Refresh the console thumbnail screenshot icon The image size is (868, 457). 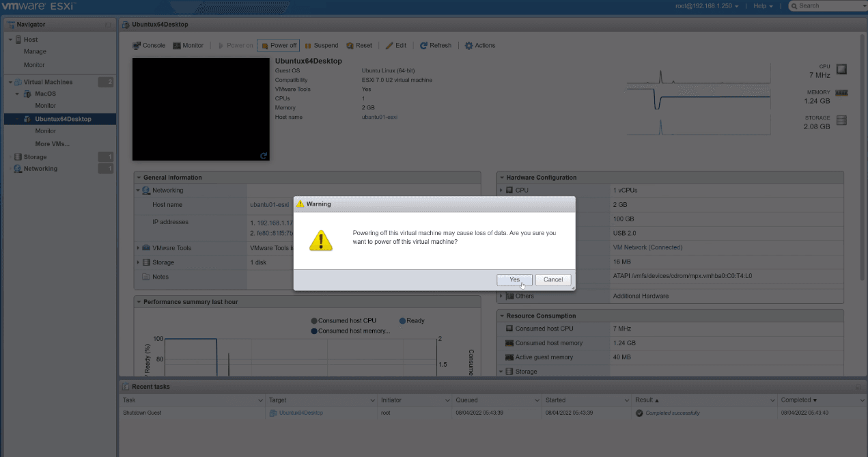[x=264, y=156]
